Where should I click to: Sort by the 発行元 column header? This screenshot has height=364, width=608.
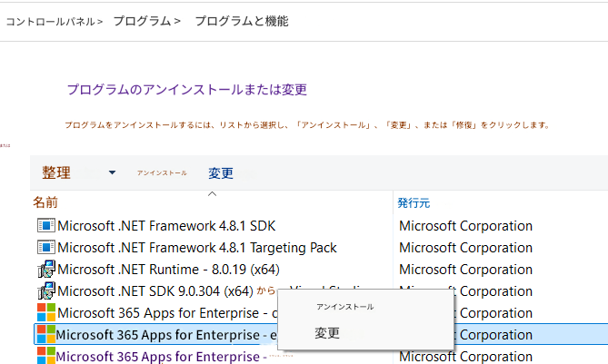(x=414, y=203)
